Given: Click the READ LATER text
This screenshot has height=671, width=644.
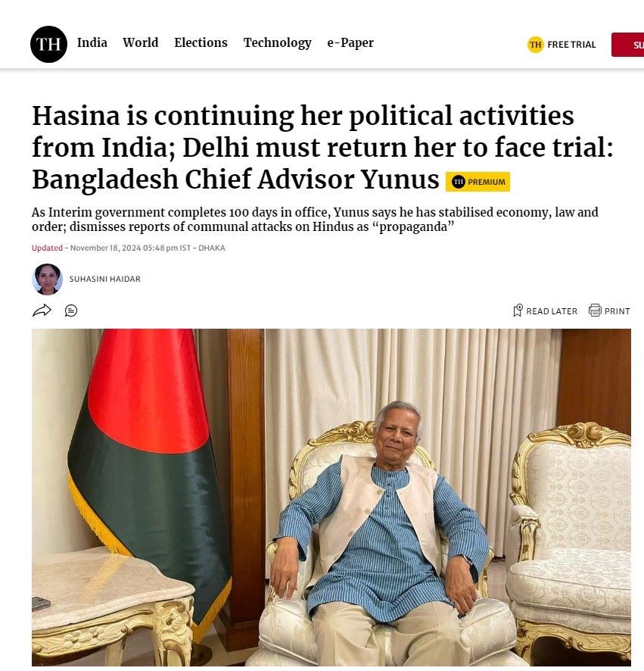Looking at the screenshot, I should [x=552, y=311].
